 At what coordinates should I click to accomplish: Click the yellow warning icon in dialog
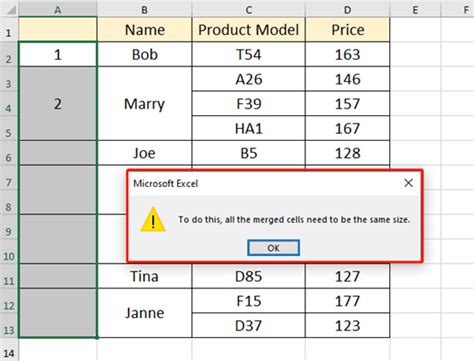[x=153, y=220]
